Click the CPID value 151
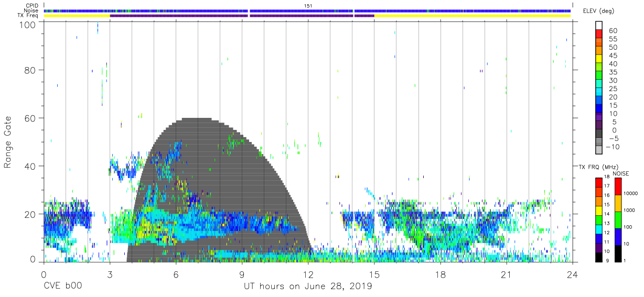The height and width of the screenshot is (297, 644). coord(308,5)
